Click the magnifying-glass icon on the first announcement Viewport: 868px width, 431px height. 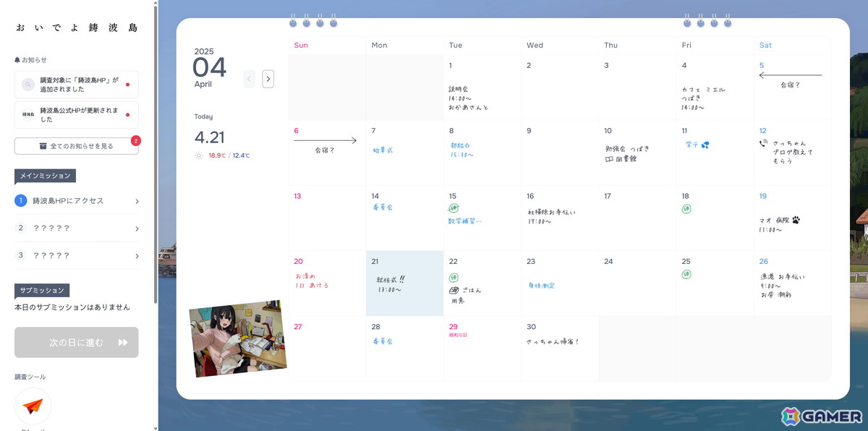27,85
